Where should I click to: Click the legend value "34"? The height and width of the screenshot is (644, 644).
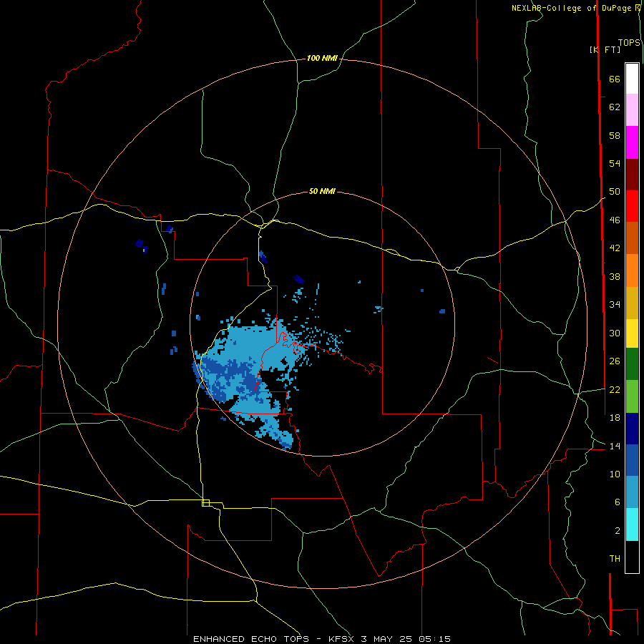615,305
